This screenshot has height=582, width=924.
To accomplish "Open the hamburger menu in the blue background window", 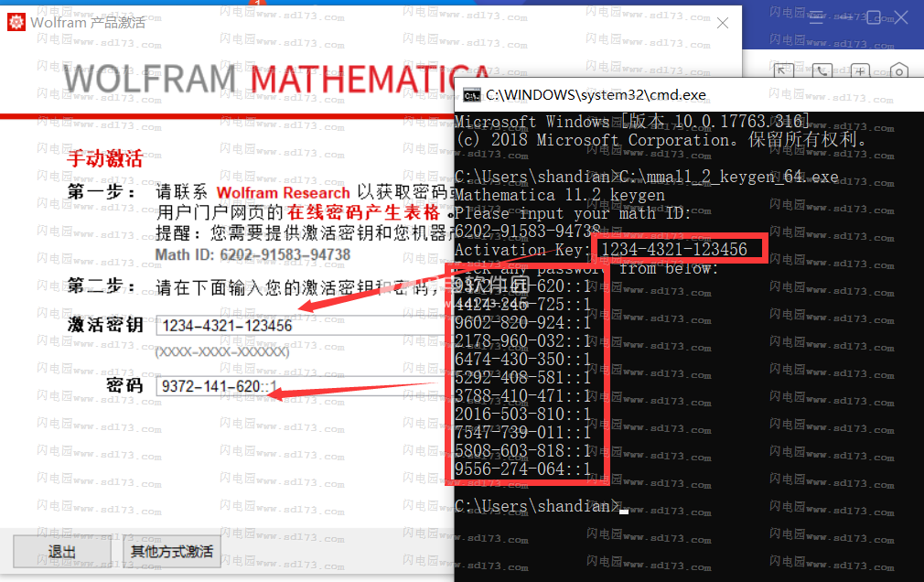I will [816, 17].
